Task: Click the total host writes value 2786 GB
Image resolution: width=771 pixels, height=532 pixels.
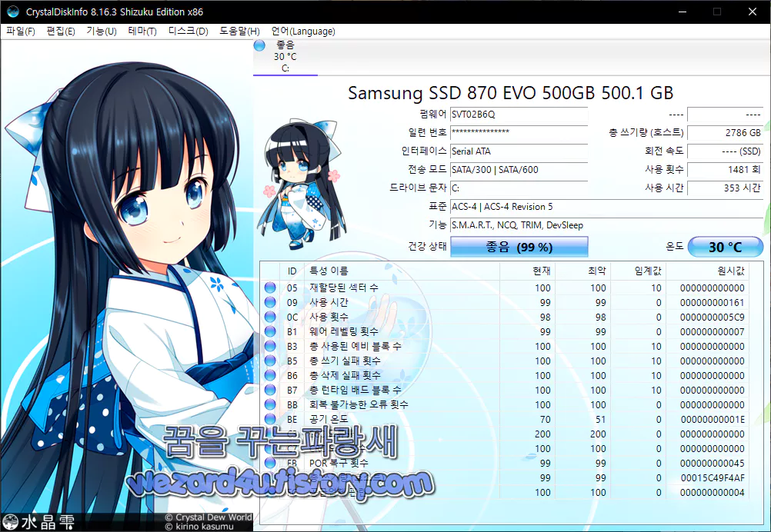Action: coord(726,133)
